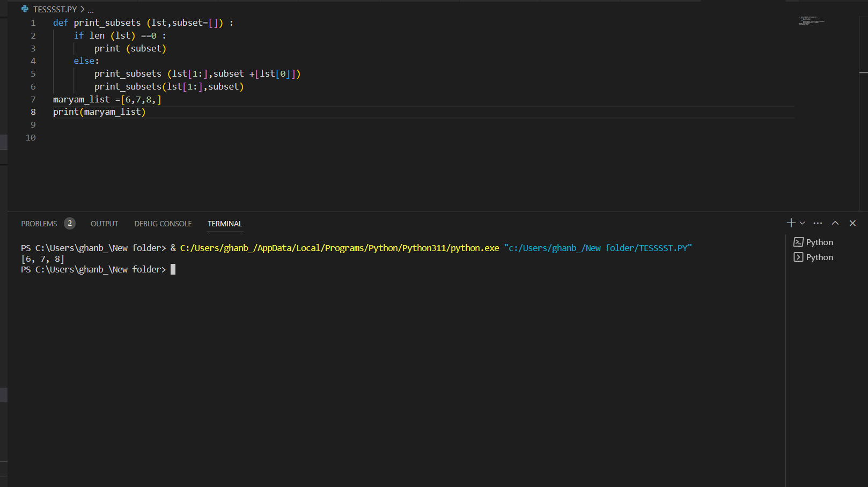Open the DEBUG CONSOLE tab
Viewport: 868px width, 487px height.
point(163,224)
